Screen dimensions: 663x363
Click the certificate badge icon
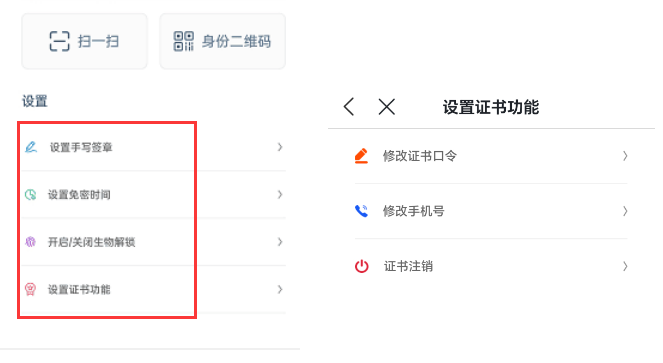30,289
